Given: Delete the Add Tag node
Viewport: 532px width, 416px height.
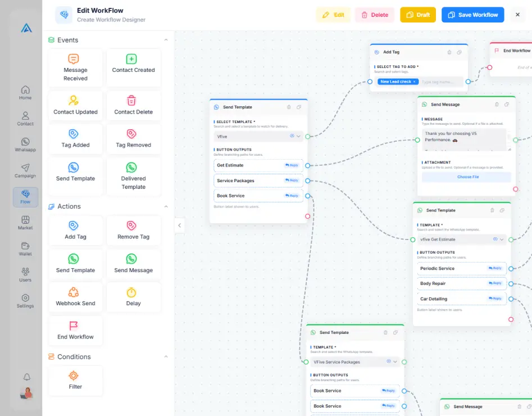Looking at the screenshot, I should coord(449,52).
